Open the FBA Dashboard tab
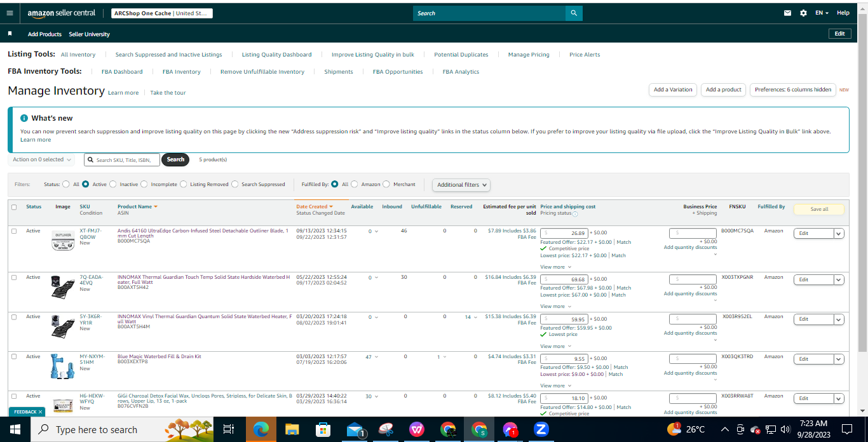 (122, 72)
